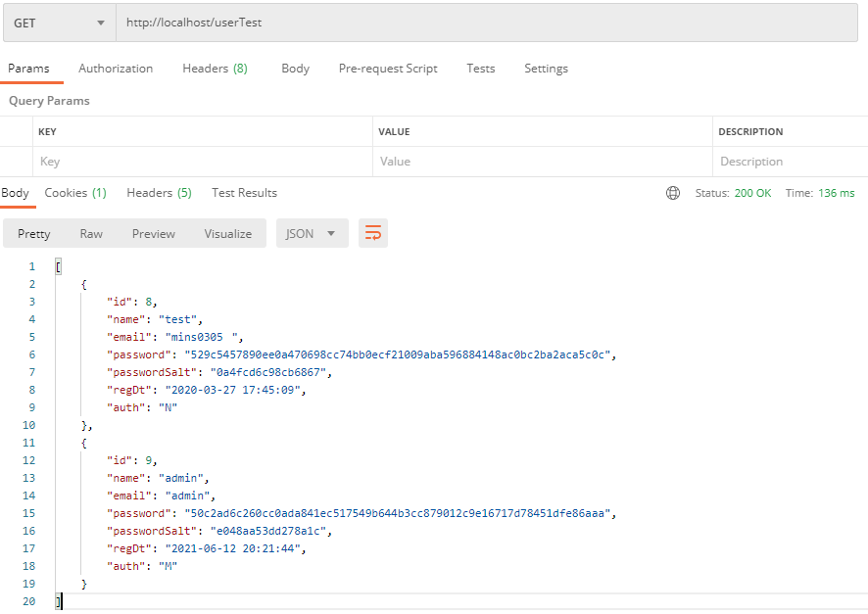Click the Query Params label
This screenshot has width=868, height=614.
49,101
